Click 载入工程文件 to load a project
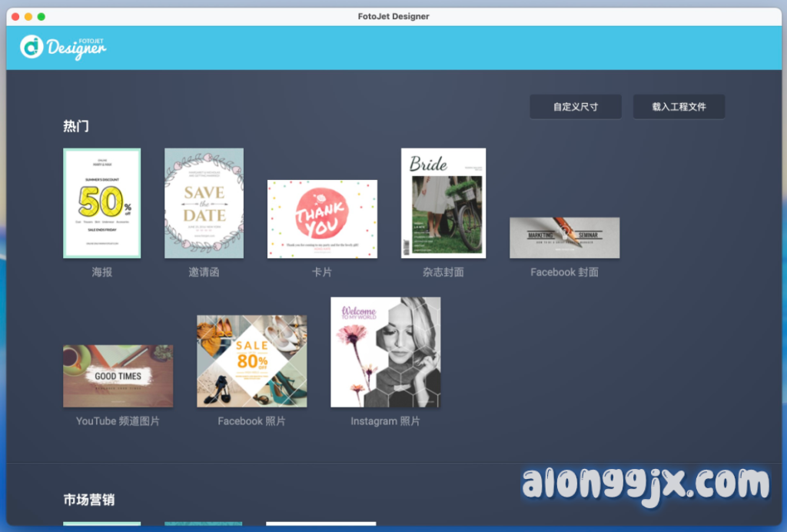787x532 pixels. (679, 107)
